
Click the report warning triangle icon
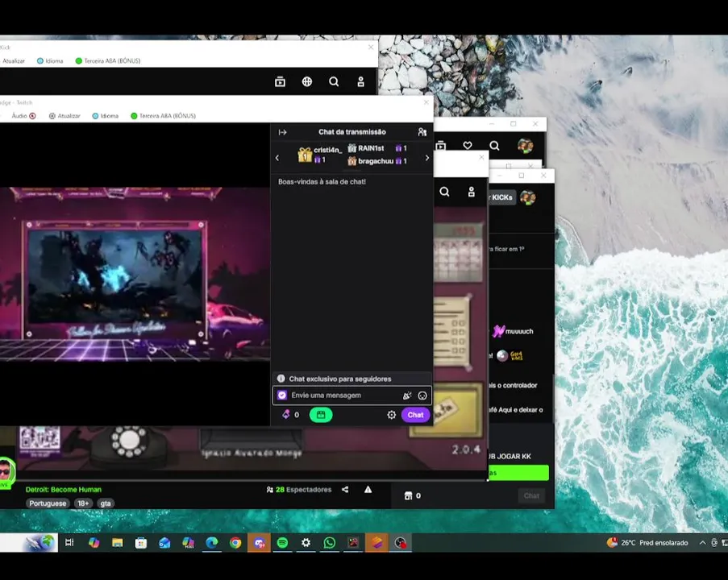(x=368, y=490)
